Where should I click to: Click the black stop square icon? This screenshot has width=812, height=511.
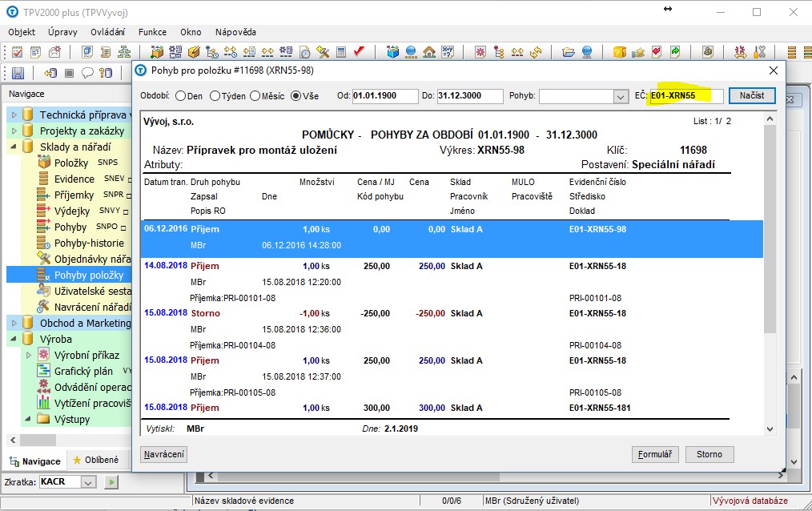pos(69,73)
